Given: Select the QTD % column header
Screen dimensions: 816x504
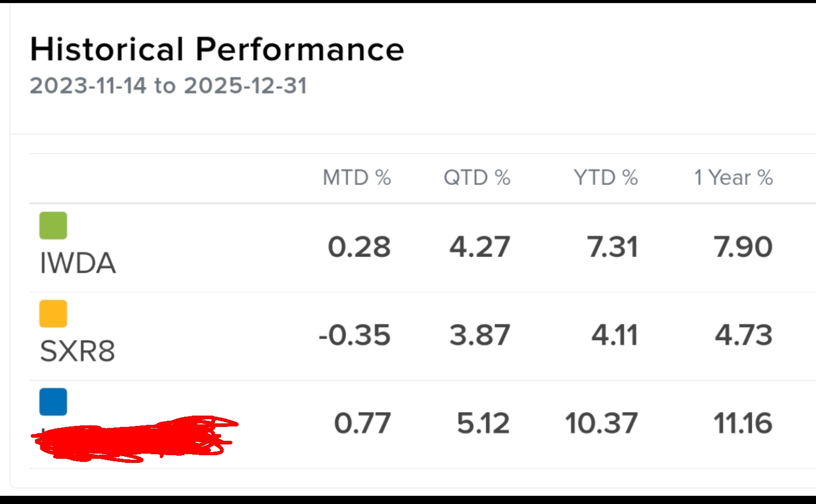Looking at the screenshot, I should point(477,178).
